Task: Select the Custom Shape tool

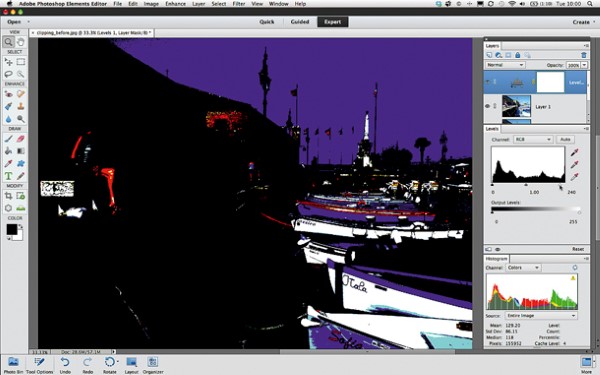Action: point(21,163)
